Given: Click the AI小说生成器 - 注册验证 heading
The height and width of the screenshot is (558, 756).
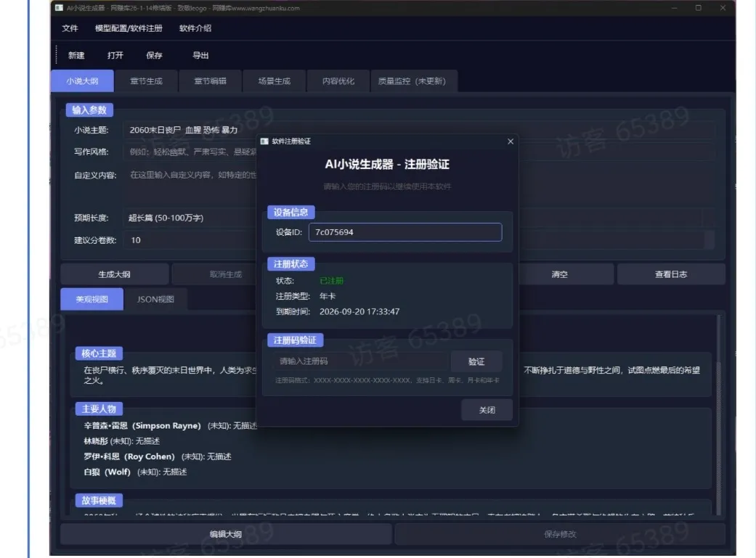Looking at the screenshot, I should point(387,164).
